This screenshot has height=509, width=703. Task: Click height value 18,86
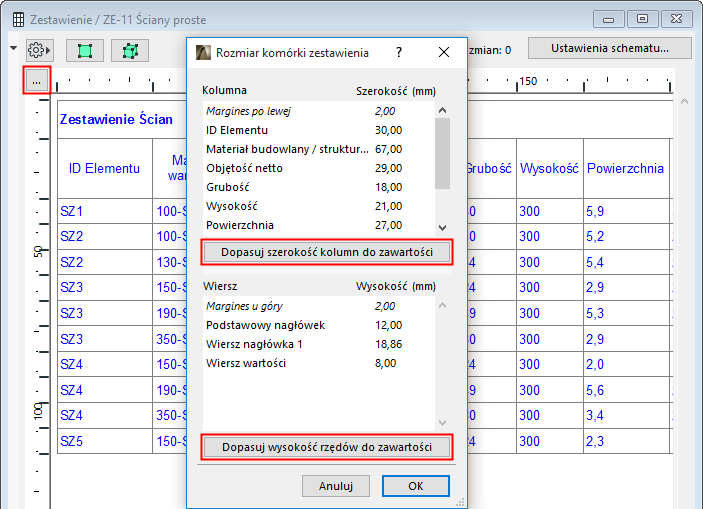(x=388, y=344)
